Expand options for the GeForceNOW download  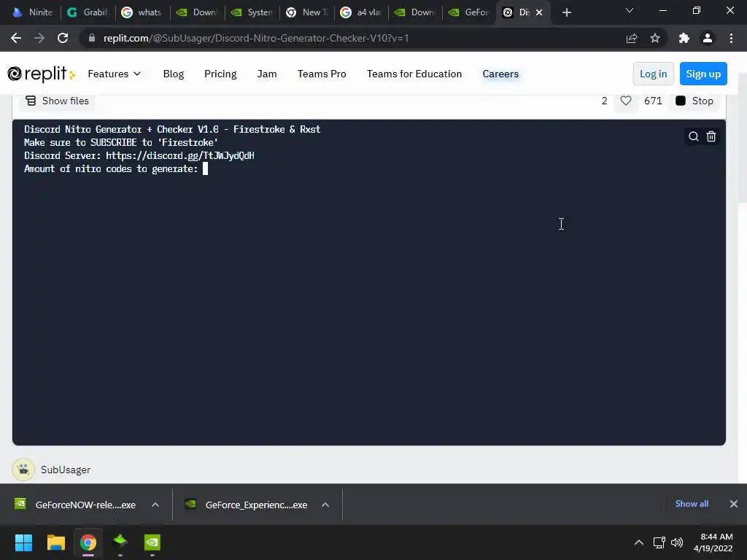(155, 505)
